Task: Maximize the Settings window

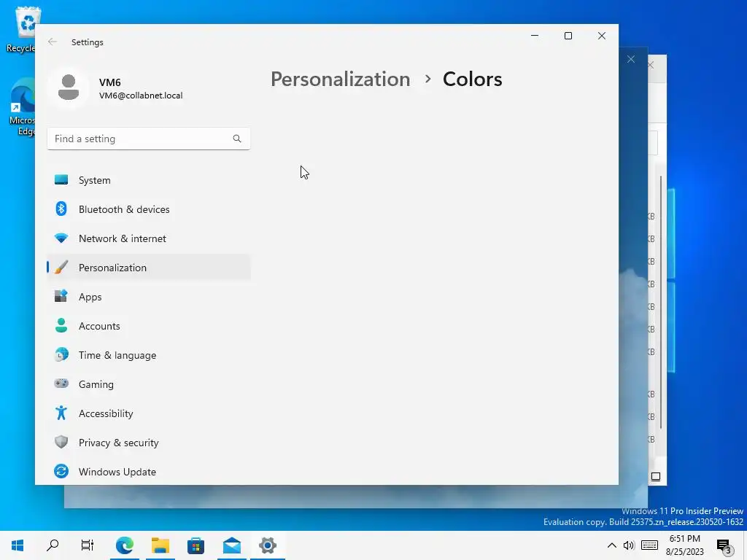Action: click(568, 36)
